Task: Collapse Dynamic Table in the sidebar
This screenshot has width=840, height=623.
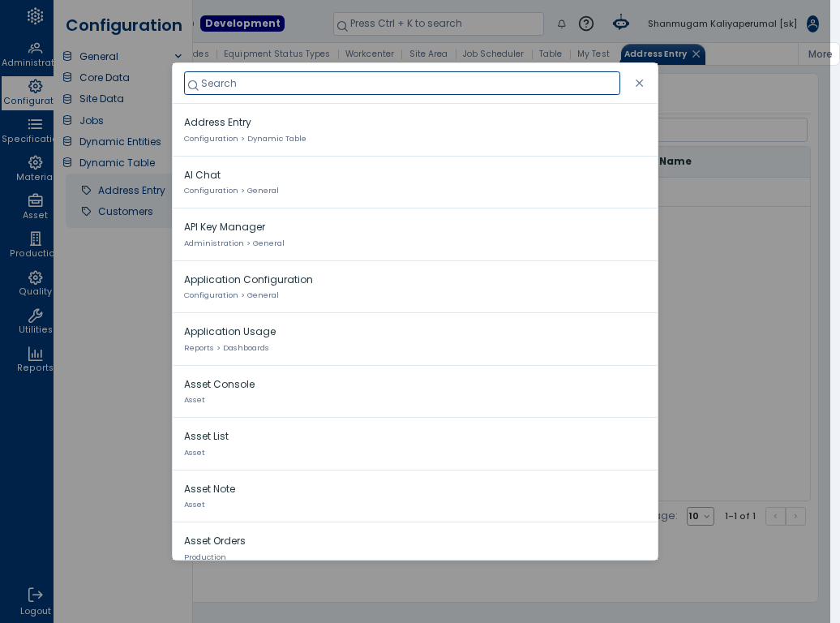Action: [117, 162]
